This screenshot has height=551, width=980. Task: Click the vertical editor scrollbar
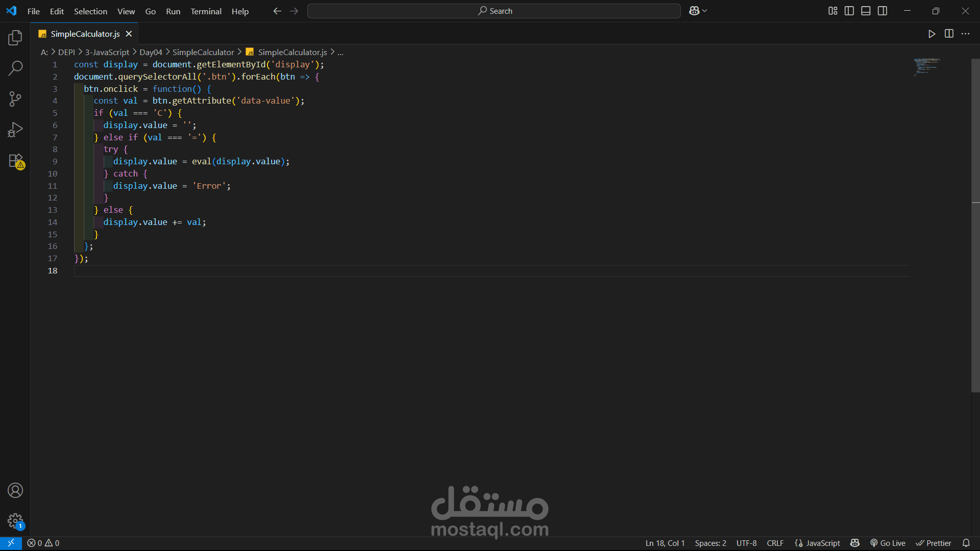click(975, 226)
